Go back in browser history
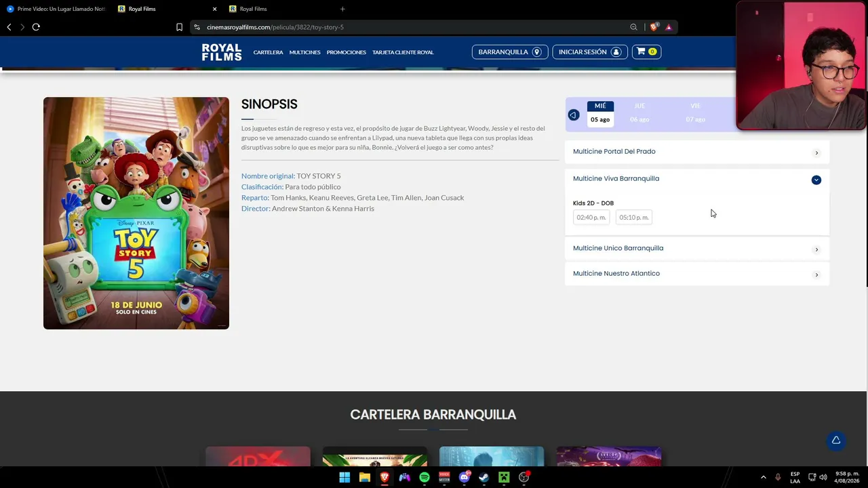This screenshot has height=488, width=868. point(9,27)
